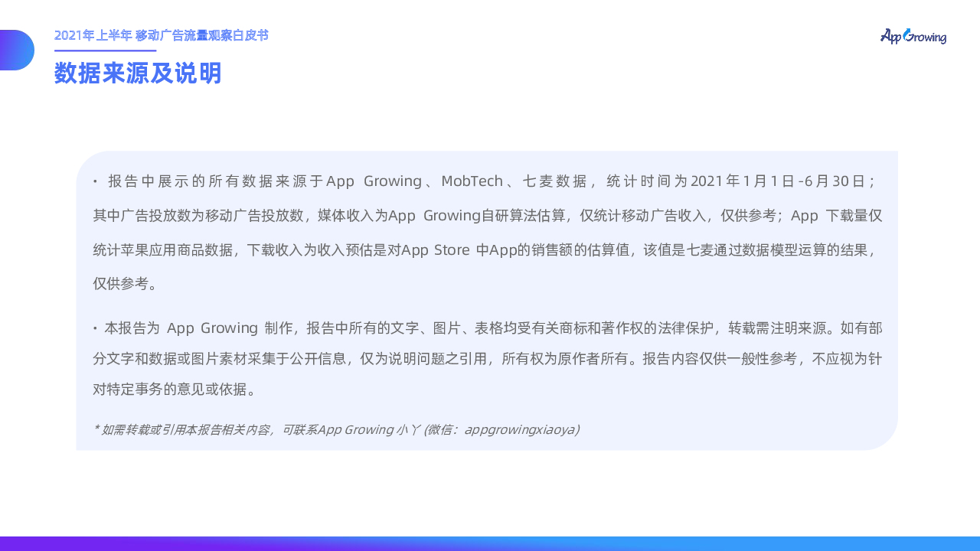The width and height of the screenshot is (980, 551).
Task: Click the AppGrowing logo in the top corner
Action: (x=913, y=36)
